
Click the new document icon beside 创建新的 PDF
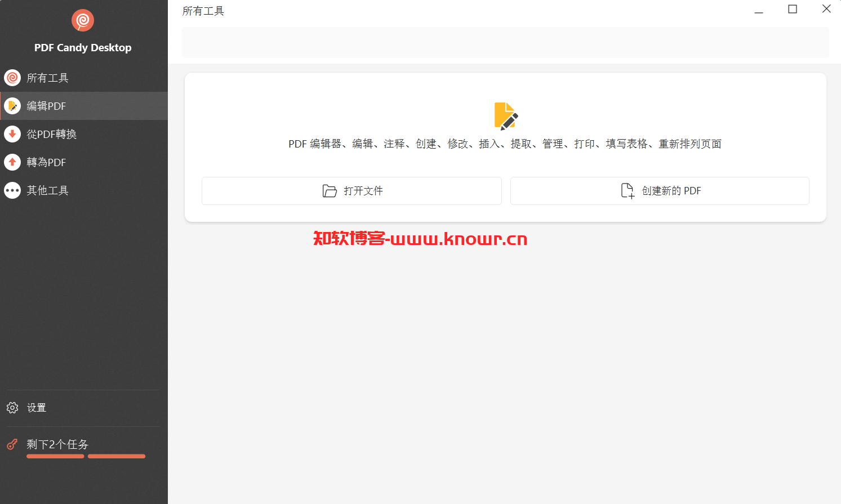pyautogui.click(x=628, y=191)
